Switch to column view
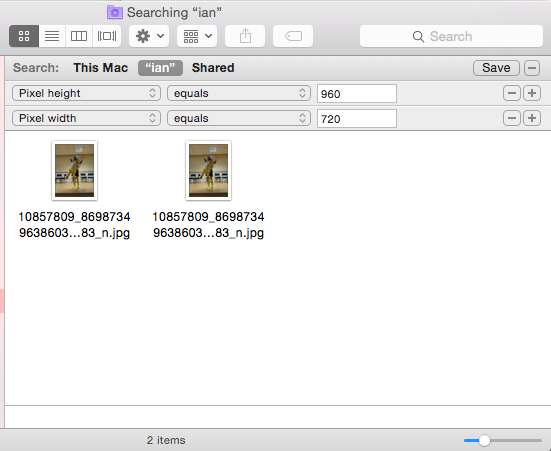551x451 pixels. point(79,36)
